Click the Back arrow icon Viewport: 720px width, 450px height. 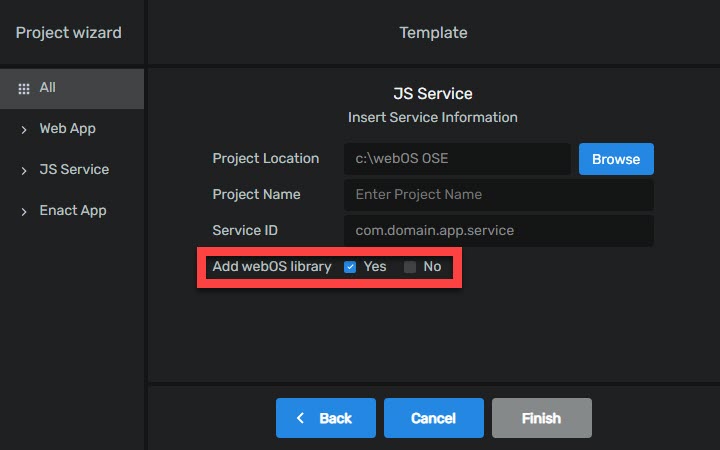point(300,418)
